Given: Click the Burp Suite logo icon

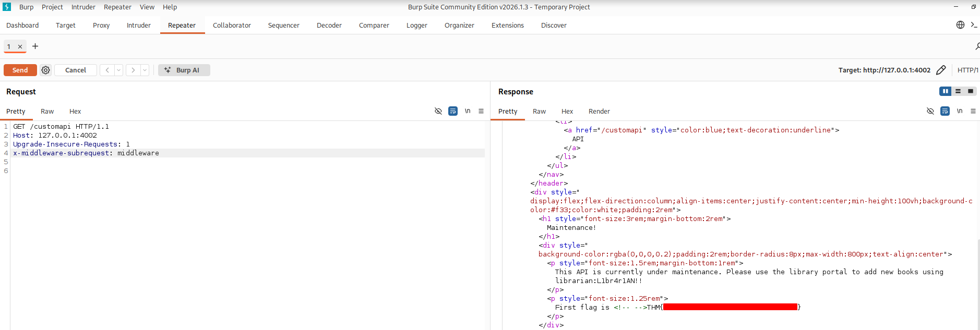Looking at the screenshot, I should [7, 7].
